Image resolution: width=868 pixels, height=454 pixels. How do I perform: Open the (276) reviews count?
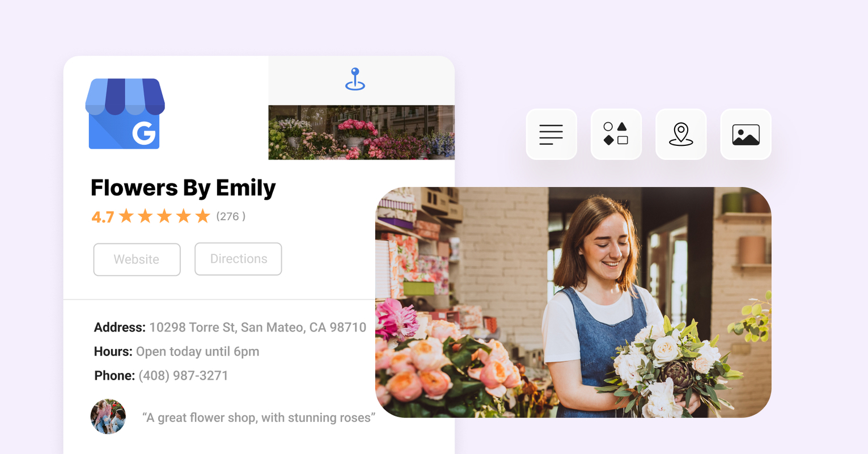(x=230, y=217)
